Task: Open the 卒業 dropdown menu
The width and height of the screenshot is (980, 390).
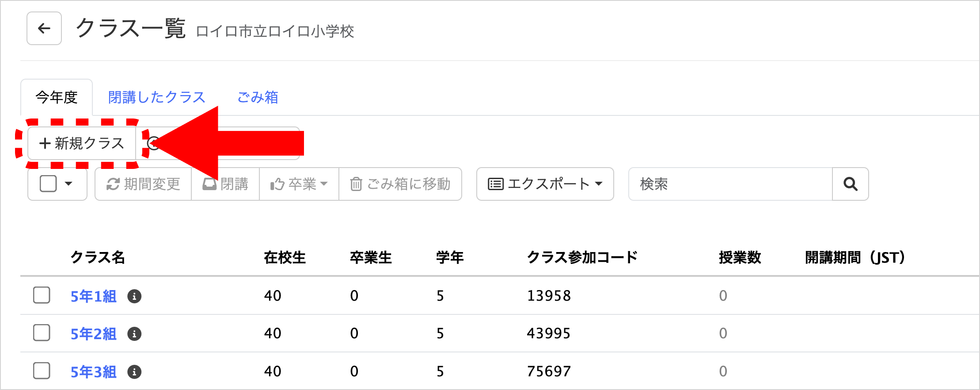Action: pyautogui.click(x=299, y=184)
